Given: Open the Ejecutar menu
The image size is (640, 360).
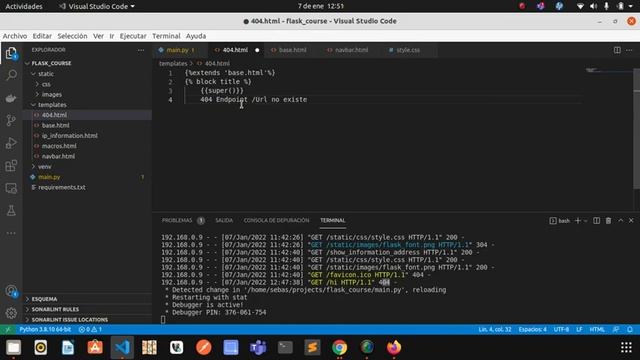Looking at the screenshot, I should click(133, 36).
